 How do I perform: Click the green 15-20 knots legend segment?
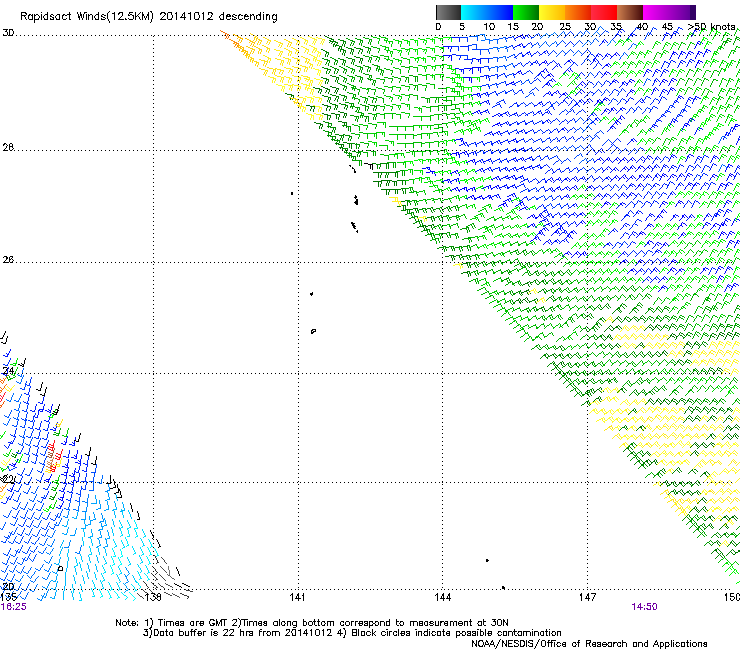tap(526, 12)
